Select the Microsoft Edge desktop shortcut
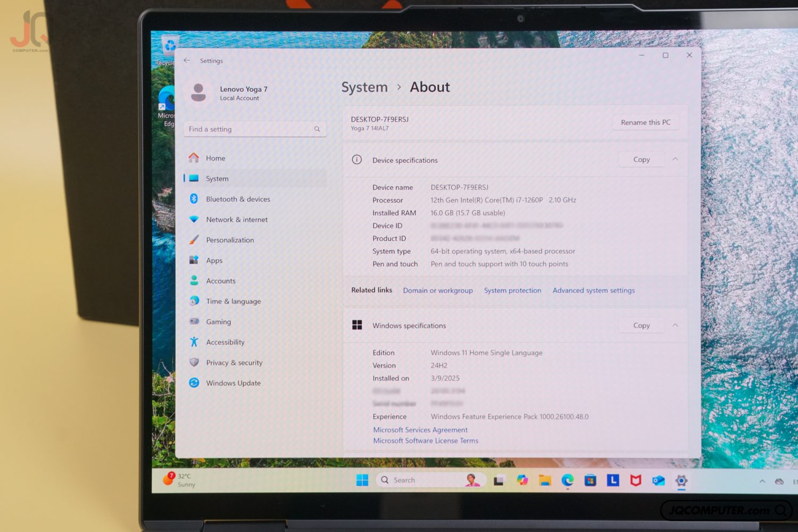Viewport: 798px width, 532px height. click(x=166, y=106)
